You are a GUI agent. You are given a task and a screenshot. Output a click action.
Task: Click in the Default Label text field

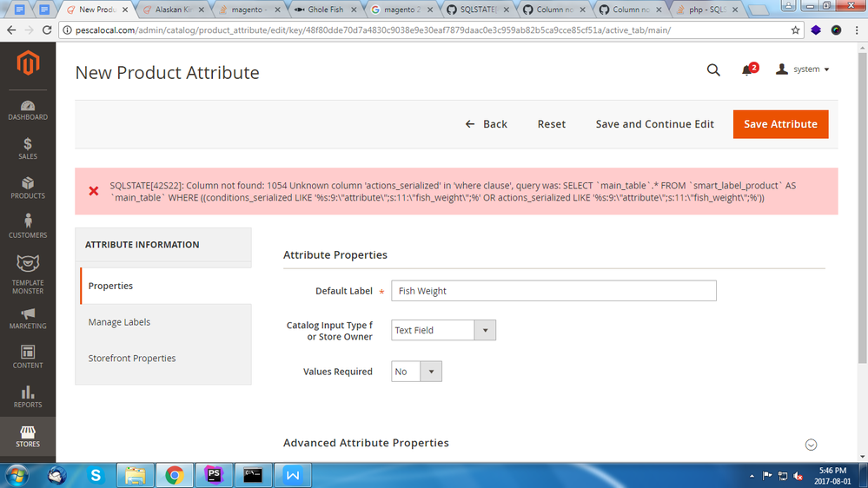tap(553, 291)
